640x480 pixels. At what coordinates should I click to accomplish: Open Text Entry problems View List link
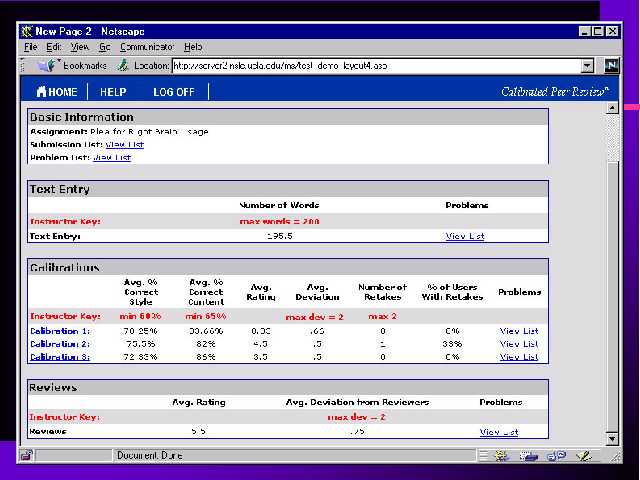click(x=465, y=236)
